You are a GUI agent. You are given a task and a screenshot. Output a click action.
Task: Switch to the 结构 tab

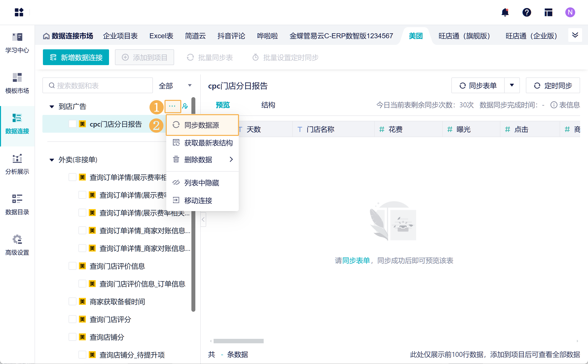[268, 105]
